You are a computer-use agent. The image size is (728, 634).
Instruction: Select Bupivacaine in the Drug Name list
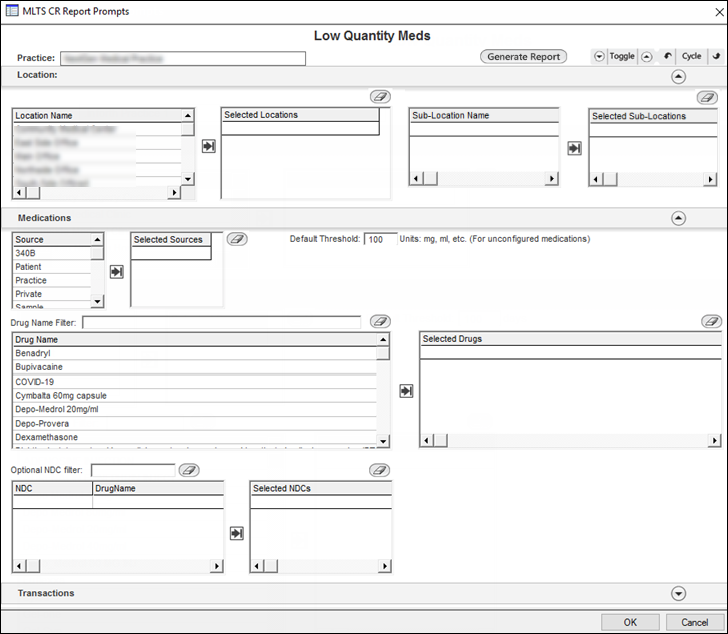click(x=195, y=367)
